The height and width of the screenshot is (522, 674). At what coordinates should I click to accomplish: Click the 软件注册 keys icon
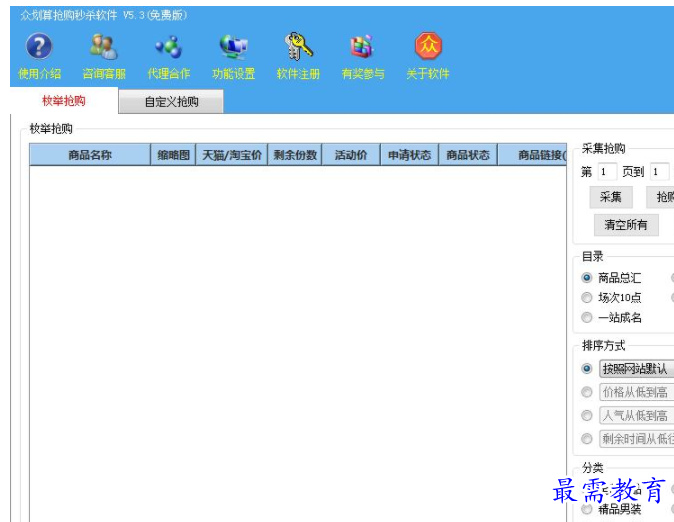298,46
